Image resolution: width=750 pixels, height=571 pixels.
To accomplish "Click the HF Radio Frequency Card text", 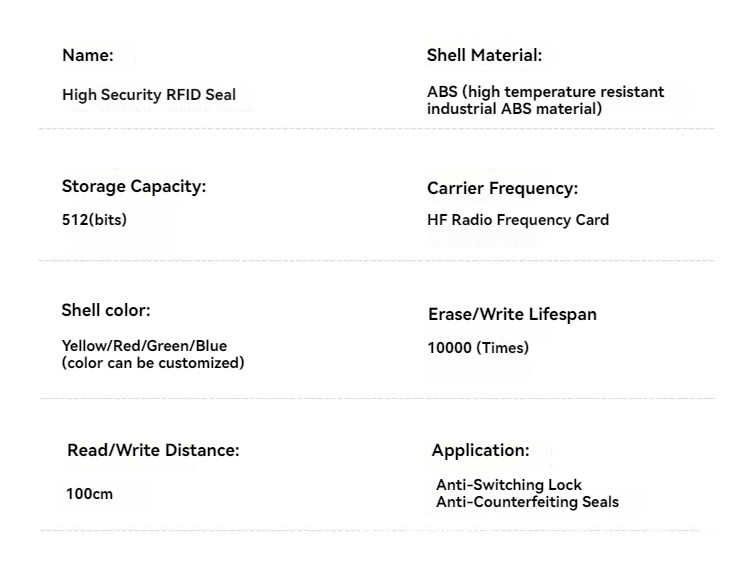I will pos(518,220).
